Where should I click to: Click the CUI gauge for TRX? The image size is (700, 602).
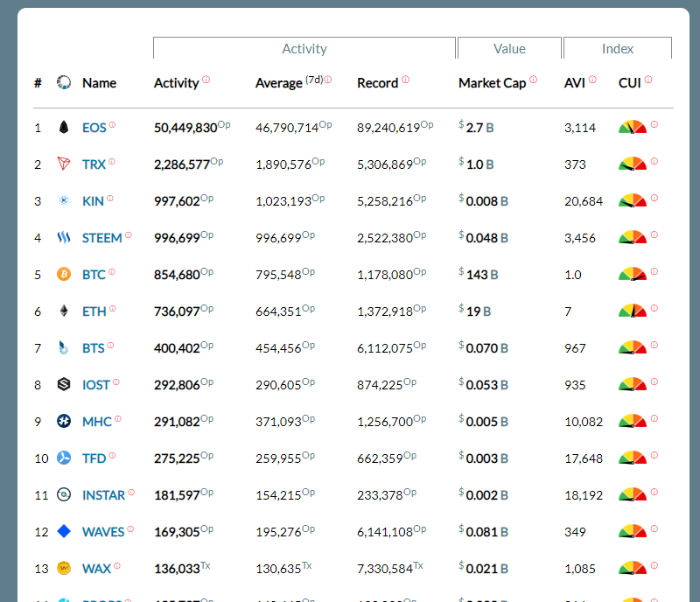633,164
